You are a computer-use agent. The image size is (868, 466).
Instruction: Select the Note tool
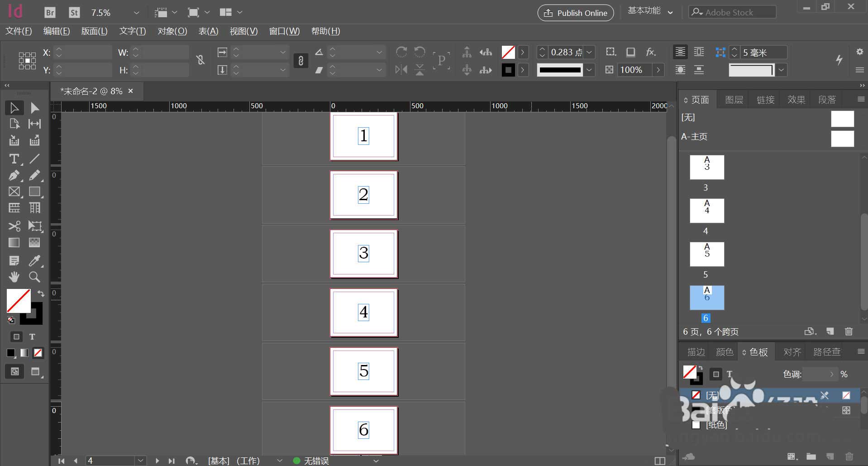(x=14, y=260)
